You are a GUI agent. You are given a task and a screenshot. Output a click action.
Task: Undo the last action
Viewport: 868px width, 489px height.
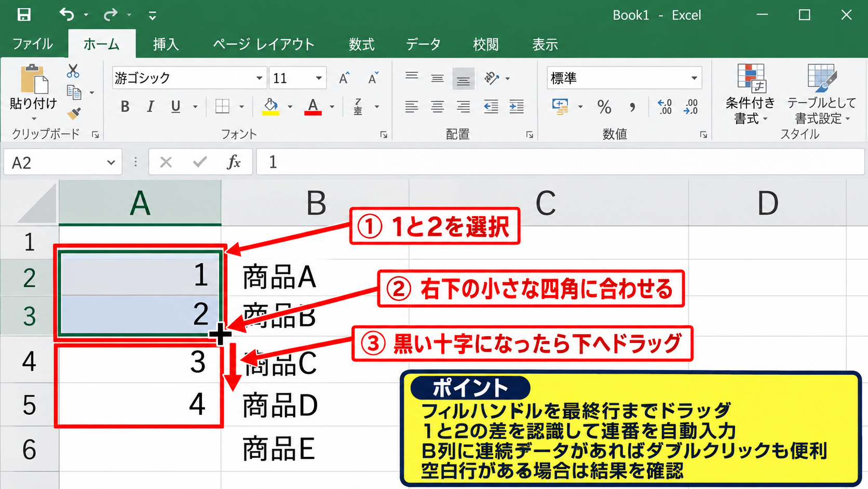[66, 15]
